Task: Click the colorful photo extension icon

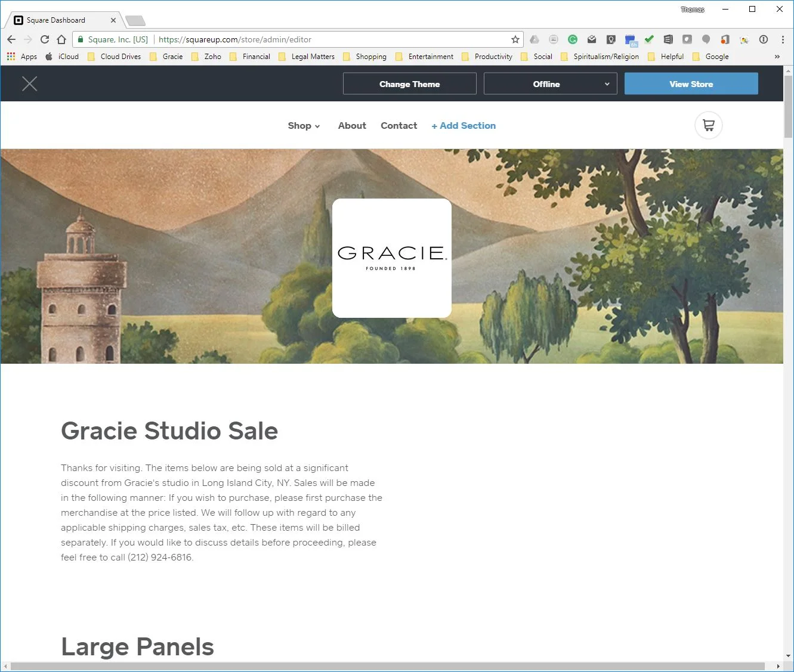Action: (x=744, y=40)
